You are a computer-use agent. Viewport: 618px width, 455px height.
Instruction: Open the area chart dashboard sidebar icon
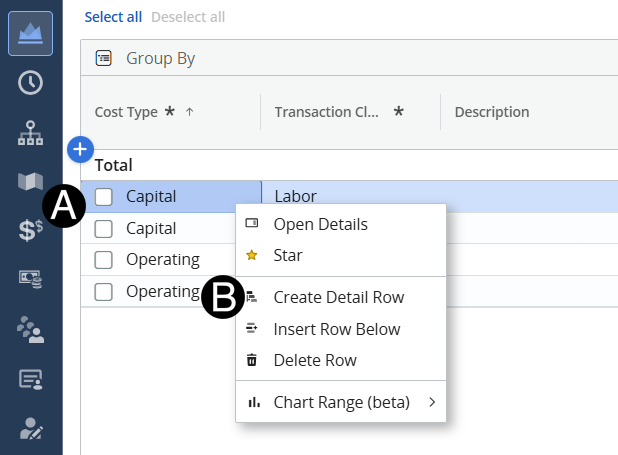pyautogui.click(x=30, y=33)
